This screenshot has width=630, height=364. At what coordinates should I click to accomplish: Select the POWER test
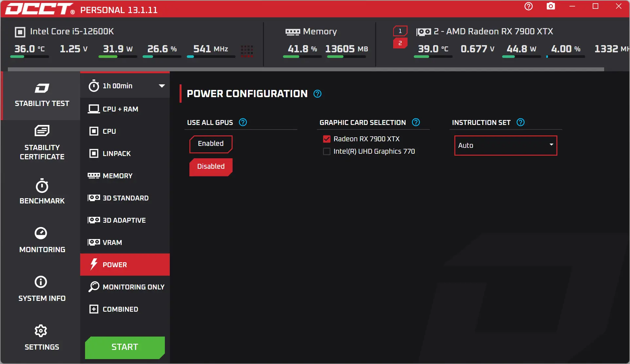125,265
